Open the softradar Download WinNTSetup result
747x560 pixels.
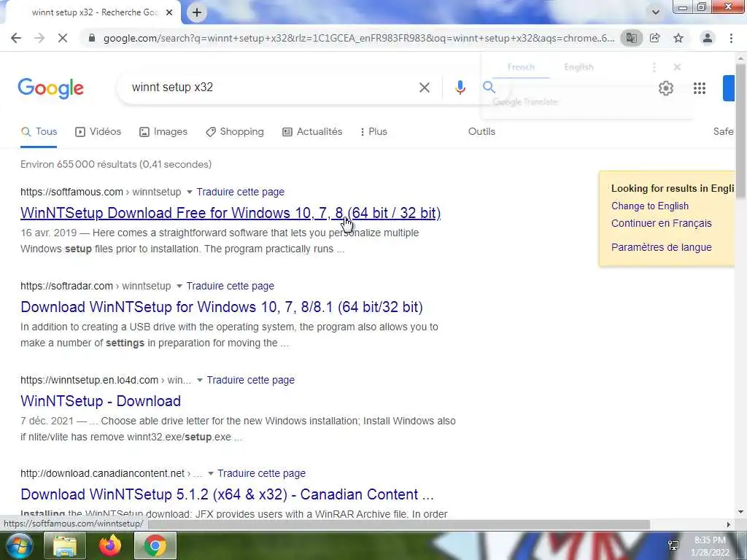pos(222,307)
